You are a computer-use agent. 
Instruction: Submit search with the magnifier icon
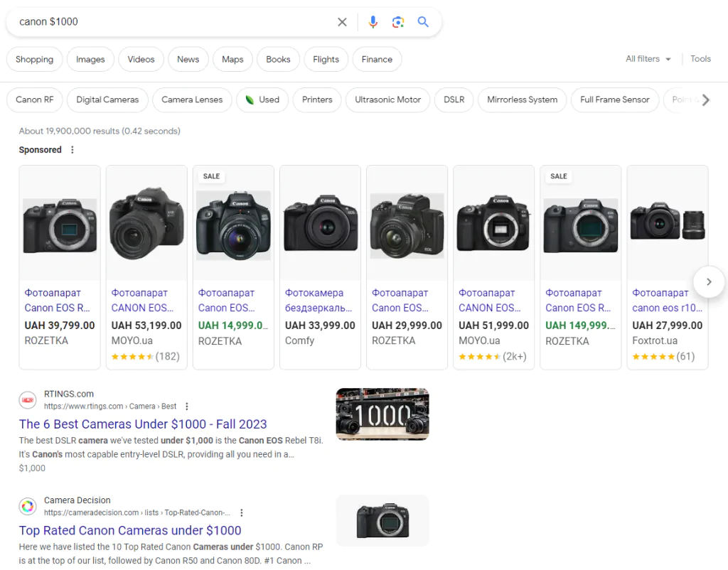click(x=423, y=22)
